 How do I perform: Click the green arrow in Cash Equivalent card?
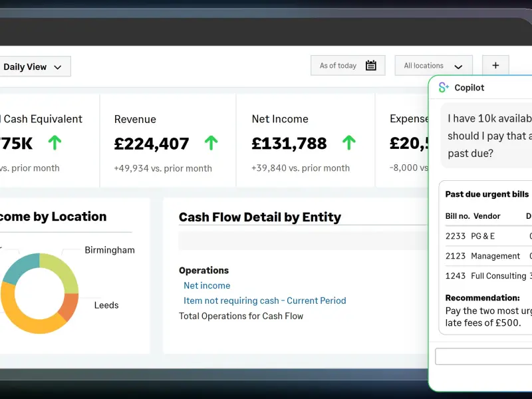[x=55, y=142]
